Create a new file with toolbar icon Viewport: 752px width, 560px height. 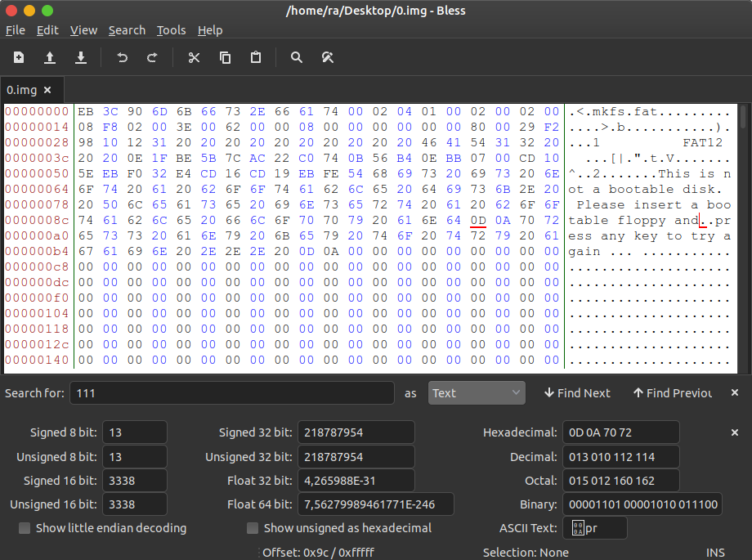click(19, 58)
